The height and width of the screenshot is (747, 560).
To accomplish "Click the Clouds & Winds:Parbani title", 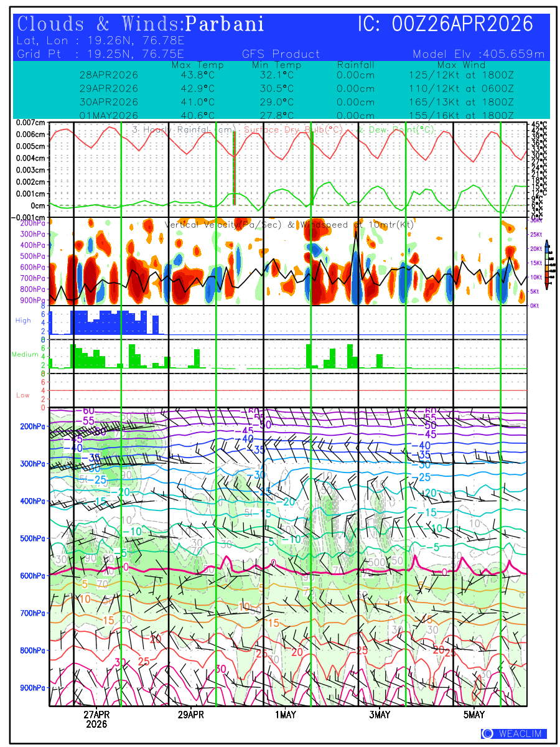I will coord(141,24).
